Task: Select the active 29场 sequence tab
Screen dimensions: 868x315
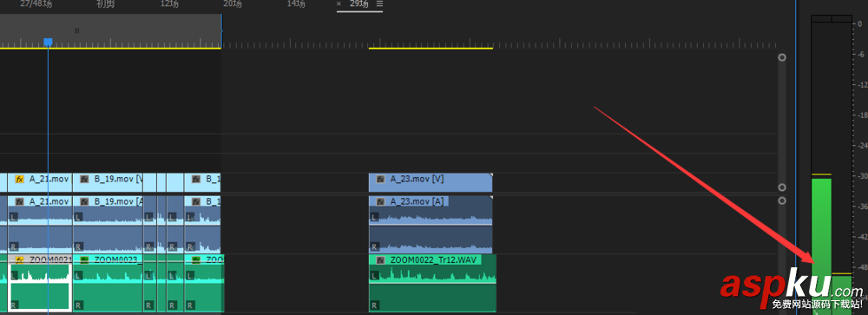Action: pos(359,3)
